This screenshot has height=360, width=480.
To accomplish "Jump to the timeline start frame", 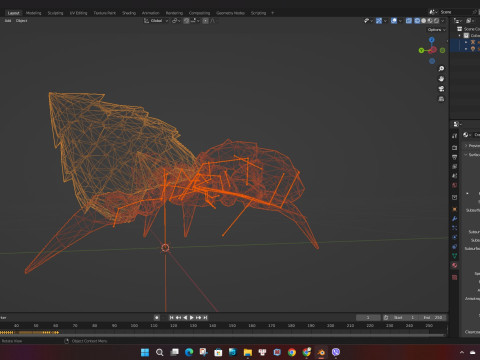I will point(172,318).
